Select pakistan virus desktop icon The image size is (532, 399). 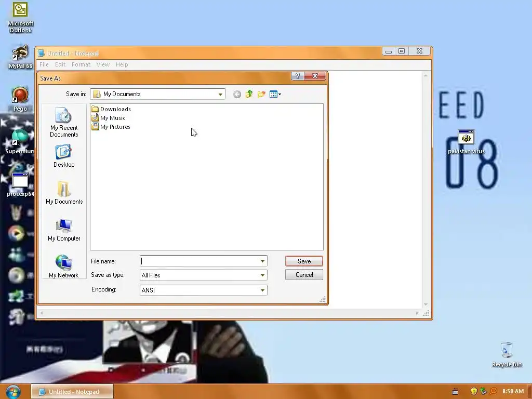(x=466, y=142)
